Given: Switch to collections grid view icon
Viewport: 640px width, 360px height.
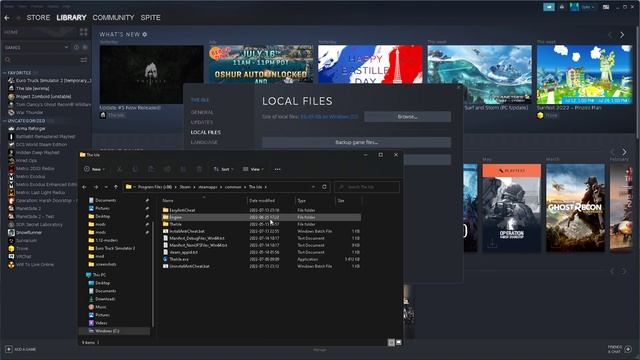Looking at the screenshot, I should pyautogui.click(x=84, y=32).
